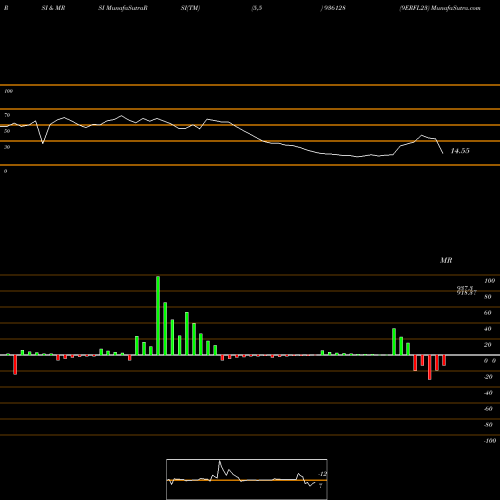Viewport: 500px width, 500px height.
Task: Click the "-40" label on the MR axis
Action: pos(488,393)
